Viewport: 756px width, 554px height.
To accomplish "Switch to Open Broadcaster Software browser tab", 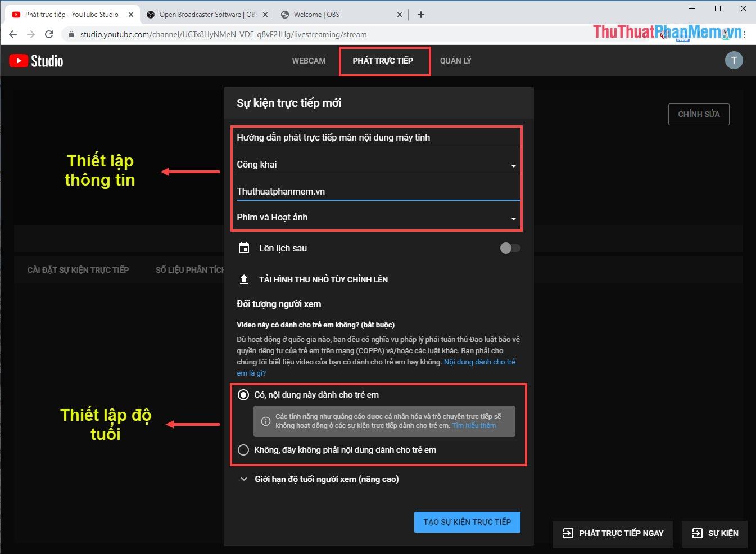I will [207, 15].
